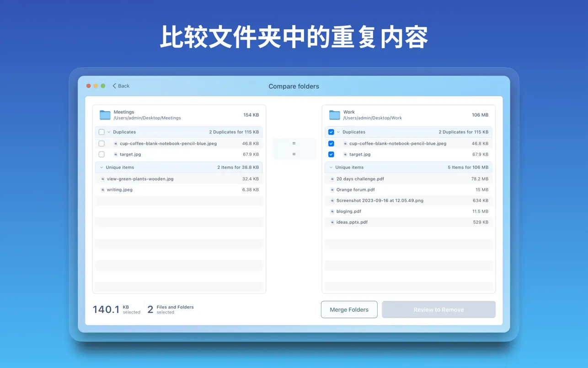Click the 78.2 MB file size value
The height and width of the screenshot is (368, 588).
[x=480, y=179]
